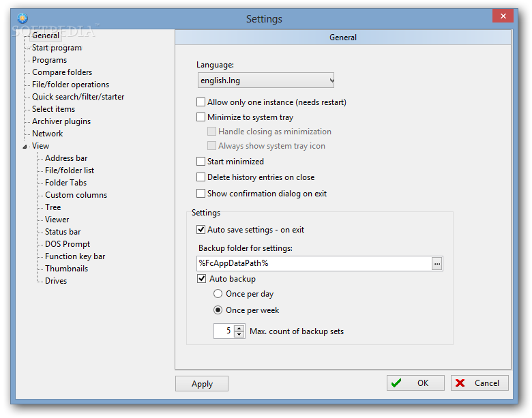Enable Allow only one instance

point(201,102)
